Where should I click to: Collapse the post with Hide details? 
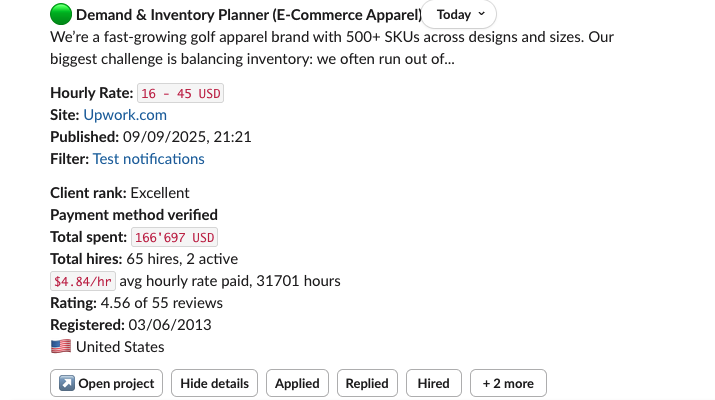pos(215,383)
